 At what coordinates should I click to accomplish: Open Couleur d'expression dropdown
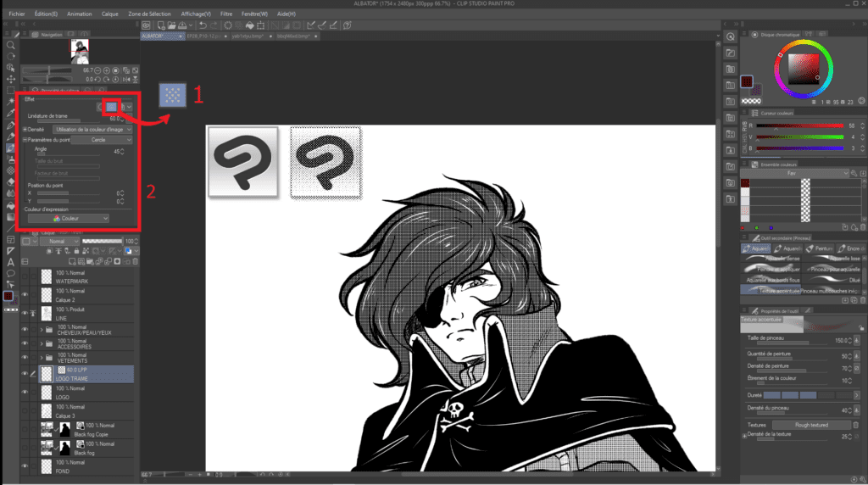tap(69, 218)
